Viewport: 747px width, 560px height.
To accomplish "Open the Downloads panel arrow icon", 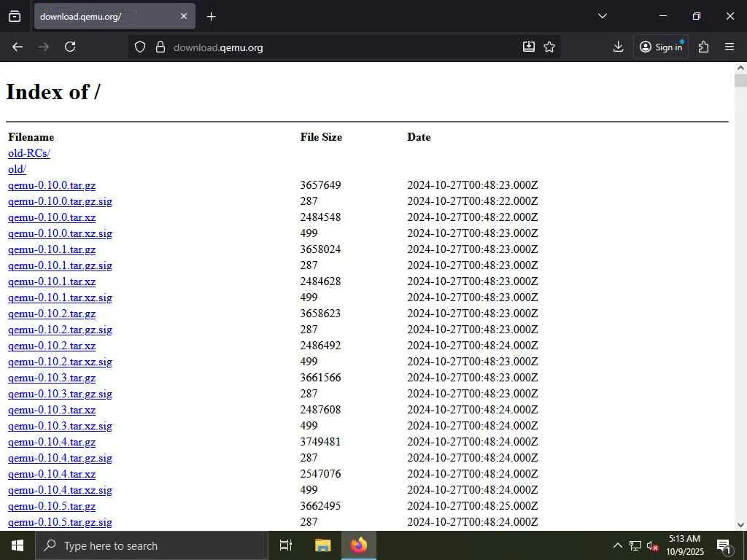I will pyautogui.click(x=618, y=47).
